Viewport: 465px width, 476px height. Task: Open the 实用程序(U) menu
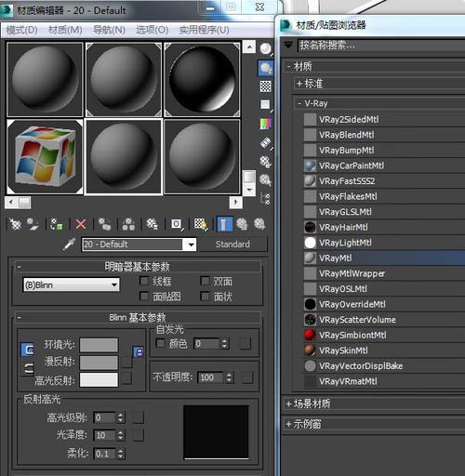205,30
